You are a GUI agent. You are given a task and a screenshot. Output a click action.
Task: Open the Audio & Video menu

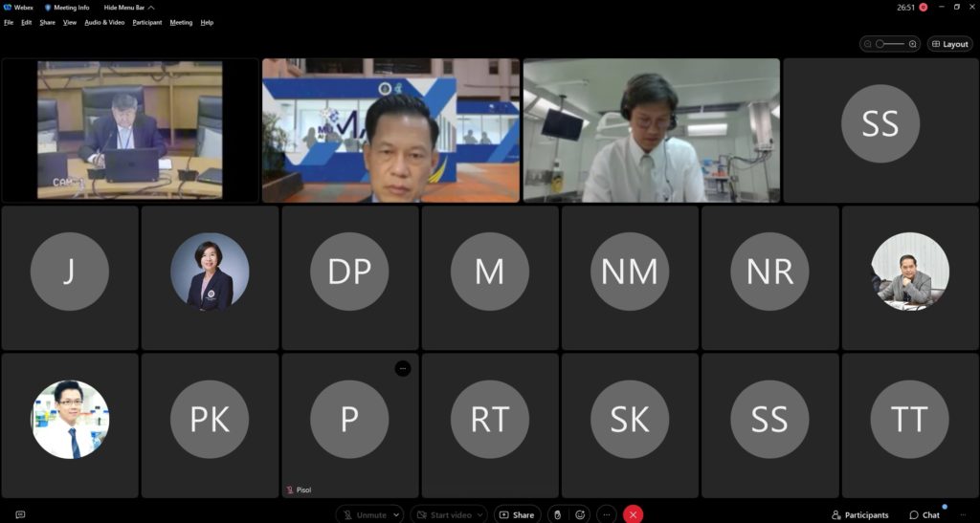click(104, 22)
